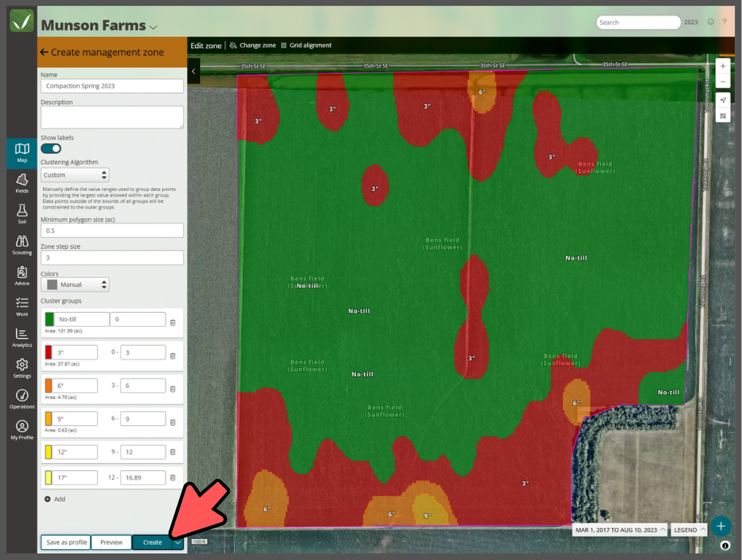Go back from Create management zone

(x=44, y=52)
